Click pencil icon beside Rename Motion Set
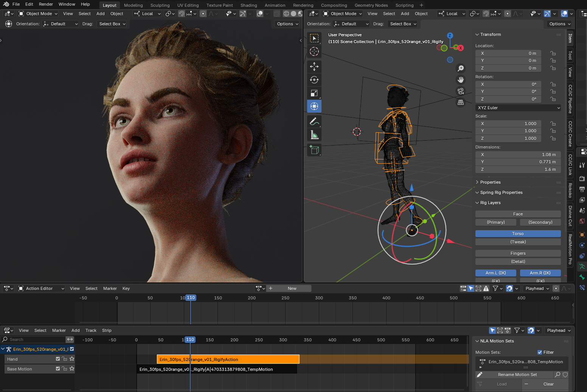This screenshot has height=392, width=587. point(480,375)
